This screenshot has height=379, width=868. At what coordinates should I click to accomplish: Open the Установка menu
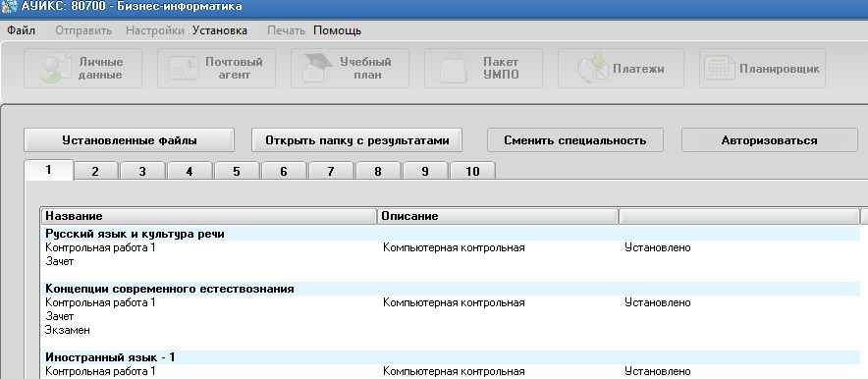[220, 30]
